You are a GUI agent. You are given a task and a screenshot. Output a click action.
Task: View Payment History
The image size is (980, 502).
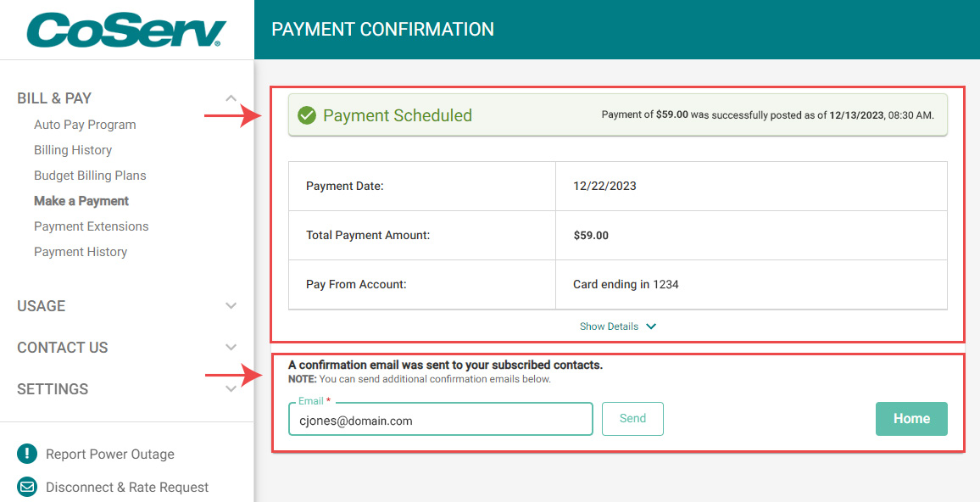click(81, 252)
